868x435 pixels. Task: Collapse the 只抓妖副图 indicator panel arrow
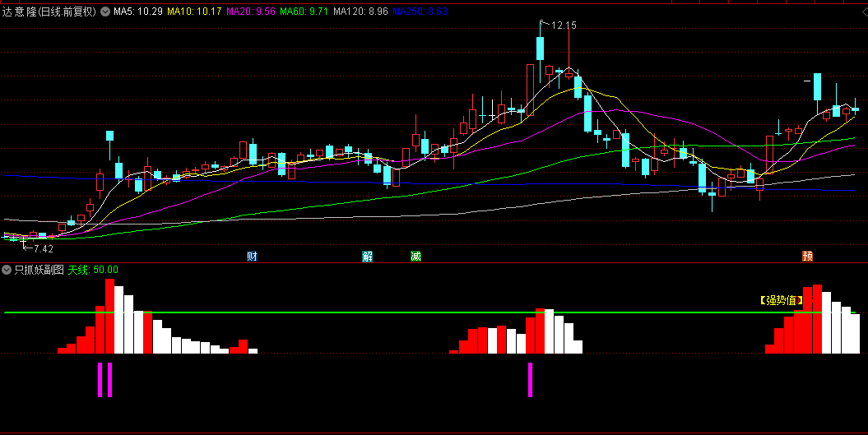7,270
